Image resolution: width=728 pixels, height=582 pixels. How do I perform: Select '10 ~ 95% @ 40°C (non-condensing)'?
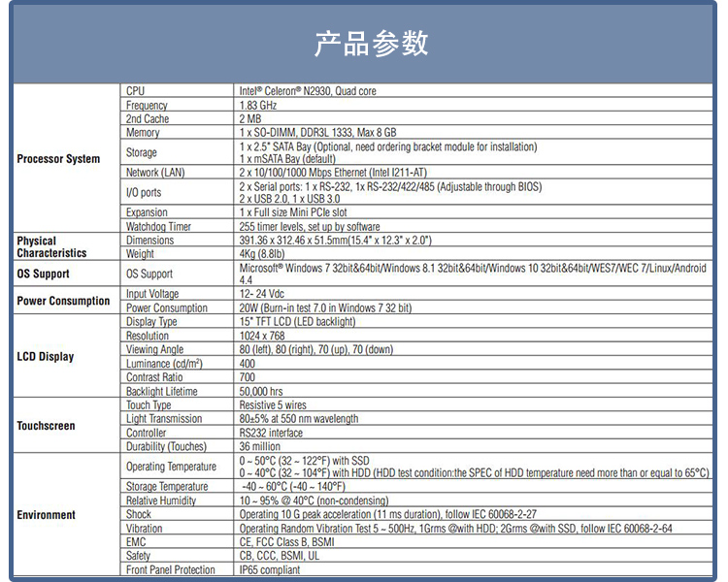tap(314, 501)
